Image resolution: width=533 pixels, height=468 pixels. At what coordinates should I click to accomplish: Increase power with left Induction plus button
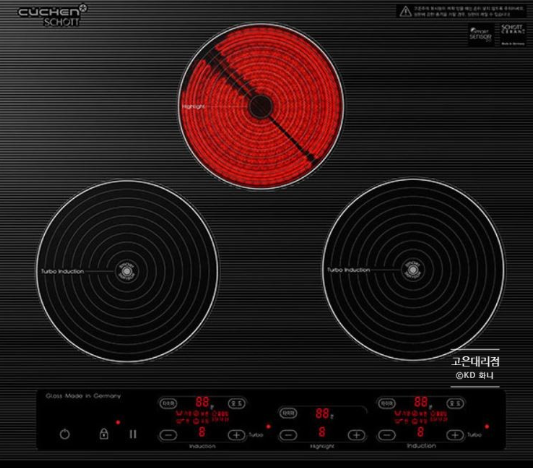coord(237,435)
